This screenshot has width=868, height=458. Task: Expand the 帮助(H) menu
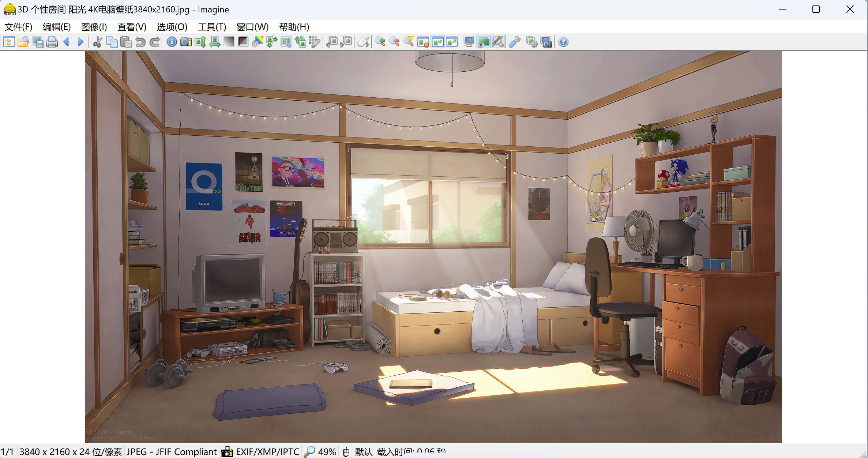point(294,27)
